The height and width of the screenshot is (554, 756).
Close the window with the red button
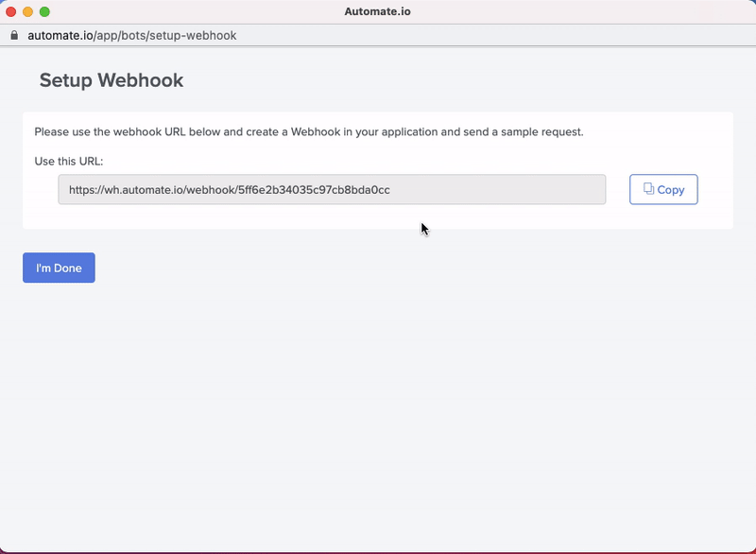tap(11, 11)
